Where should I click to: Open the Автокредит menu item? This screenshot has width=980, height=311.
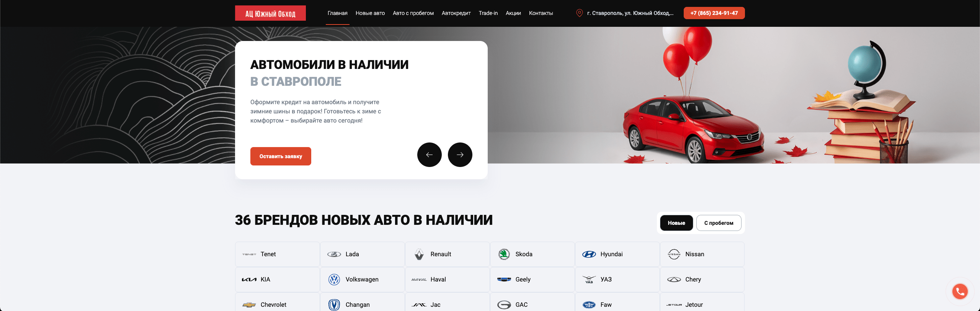456,13
